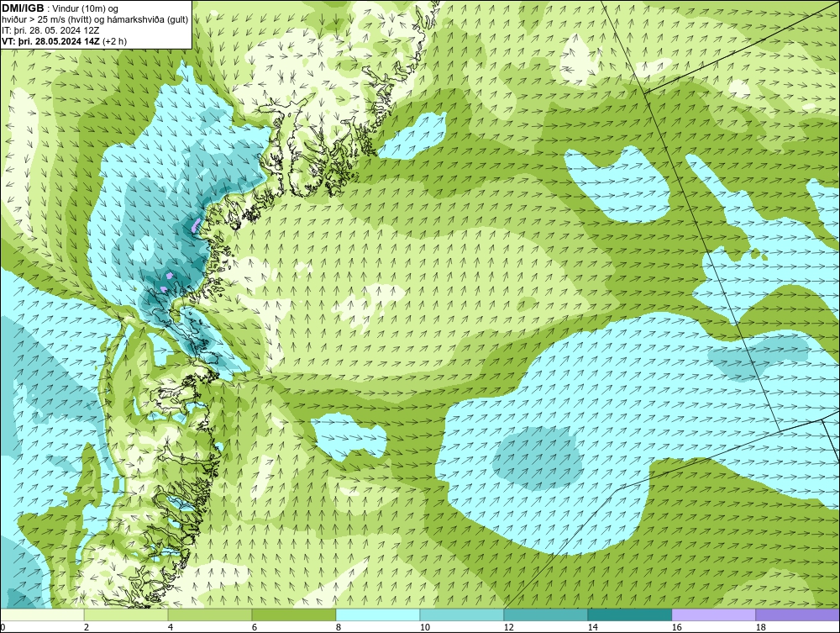Viewport: 840px width, 633px height.
Task: Click the 2–4 m/s legend color swatch
Action: click(x=126, y=615)
